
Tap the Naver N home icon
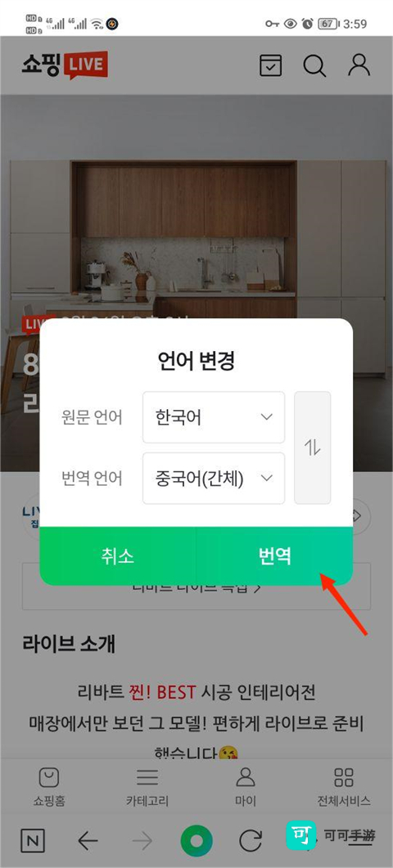tap(32, 842)
